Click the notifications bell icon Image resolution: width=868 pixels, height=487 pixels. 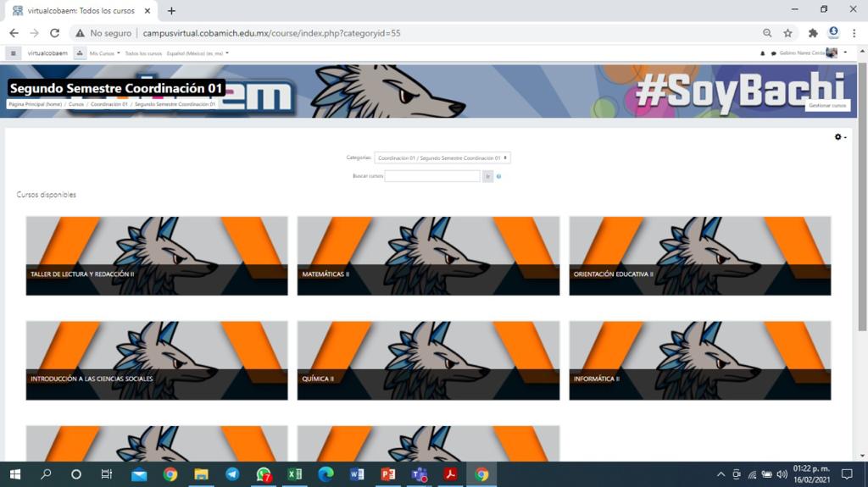[764, 53]
